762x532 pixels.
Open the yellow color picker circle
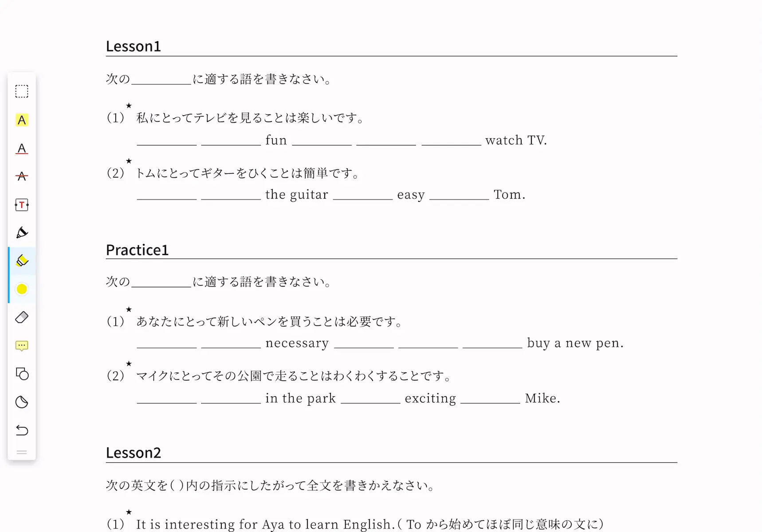[x=22, y=289]
